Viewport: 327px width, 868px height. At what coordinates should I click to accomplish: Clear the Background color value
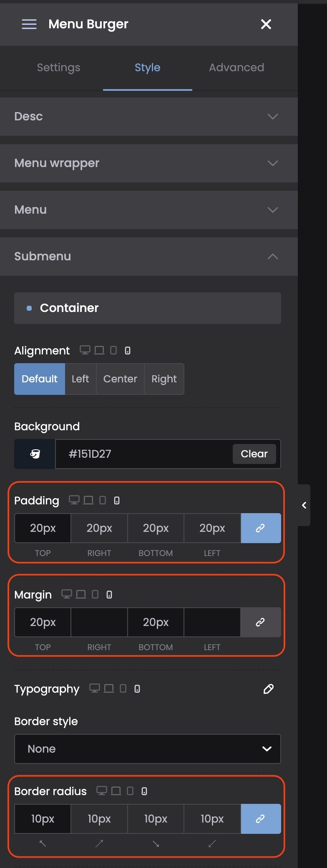click(x=254, y=454)
